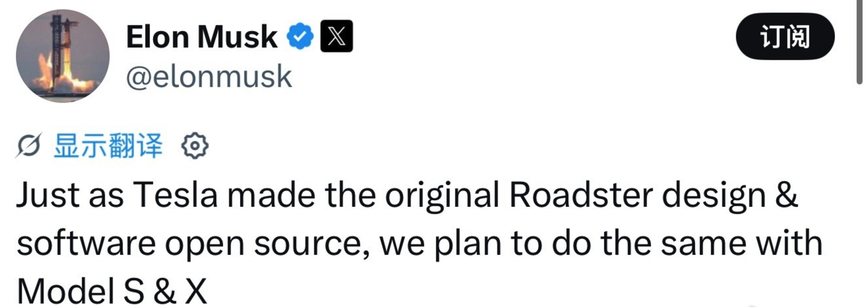This screenshot has height=307, width=868.
Task: Open Elon Musk's rocket launch profile avatar
Action: pos(63,56)
